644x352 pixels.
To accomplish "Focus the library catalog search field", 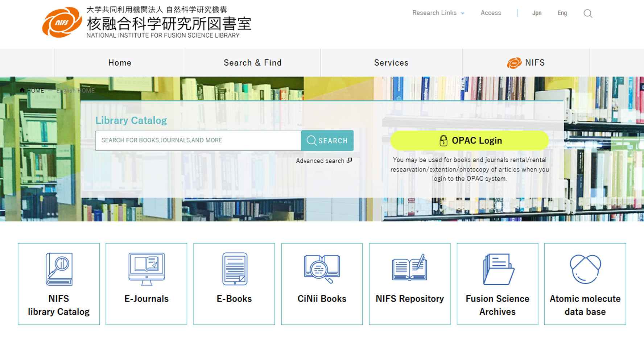I will 198,140.
